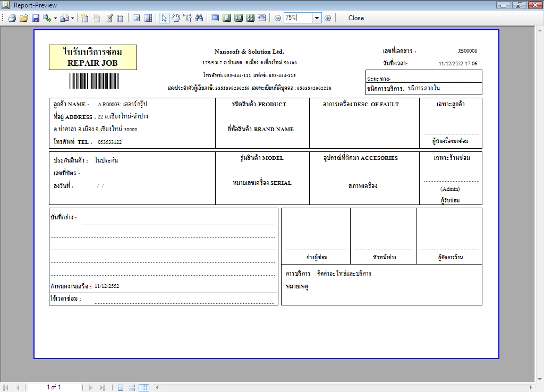The width and height of the screenshot is (544, 392).
Task: Click the Print icon in the toolbar
Action: pos(12,18)
